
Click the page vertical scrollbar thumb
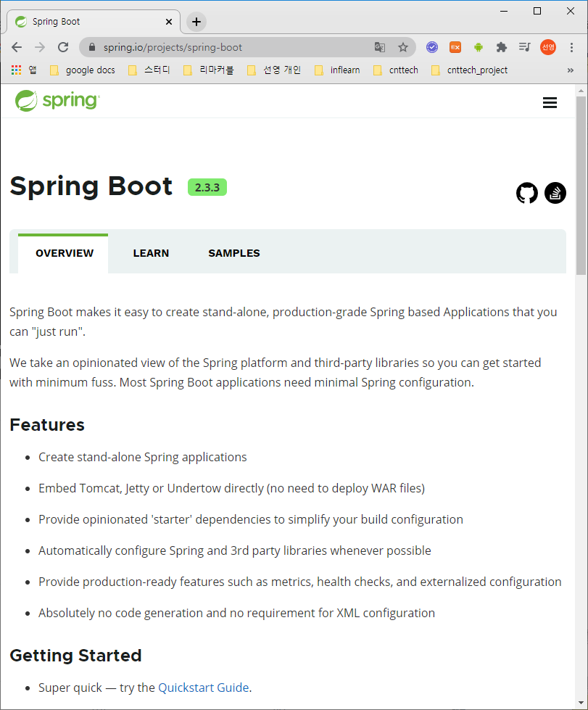point(581,186)
